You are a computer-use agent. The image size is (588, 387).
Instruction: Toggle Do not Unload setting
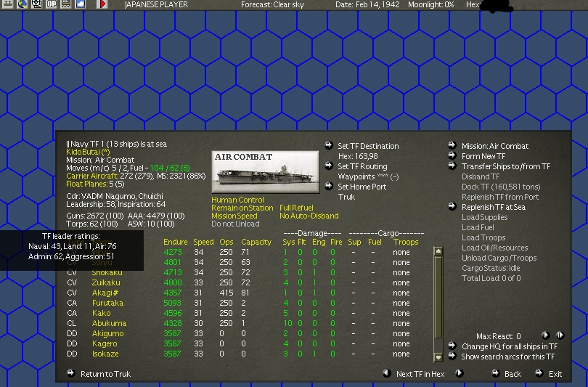(x=235, y=224)
